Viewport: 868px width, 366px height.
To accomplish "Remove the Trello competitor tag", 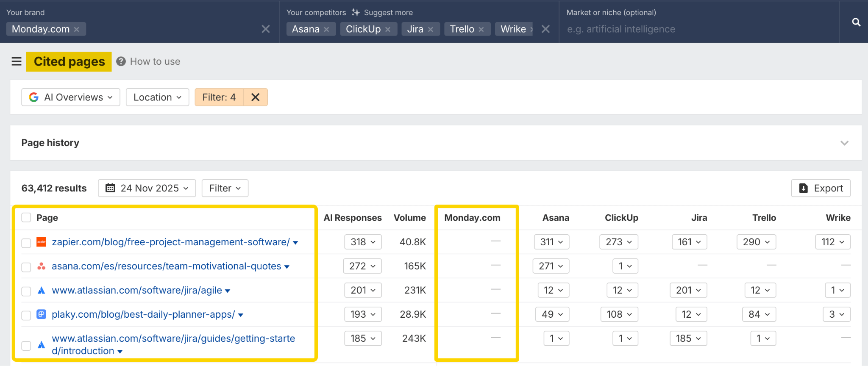I will click(481, 29).
